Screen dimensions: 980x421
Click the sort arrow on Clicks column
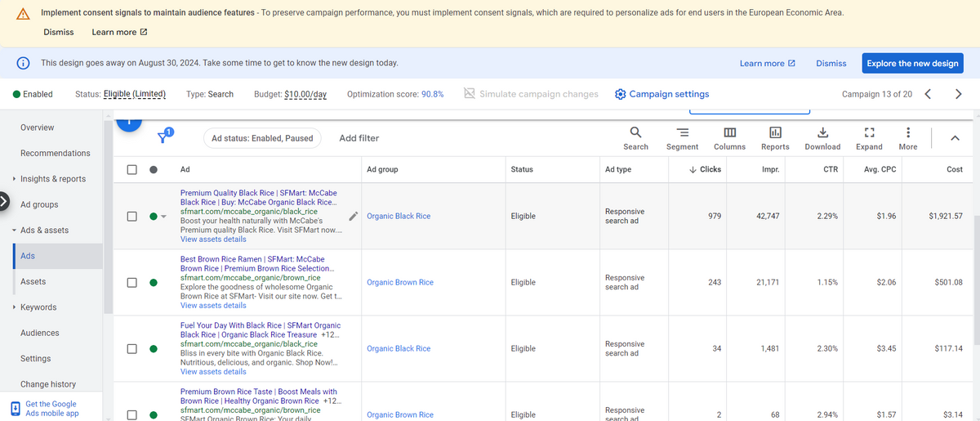pos(693,169)
